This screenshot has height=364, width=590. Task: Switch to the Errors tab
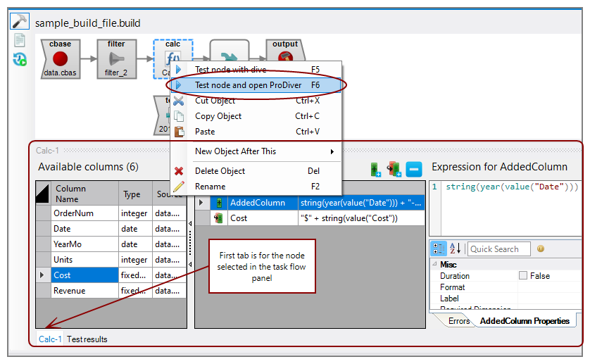459,321
